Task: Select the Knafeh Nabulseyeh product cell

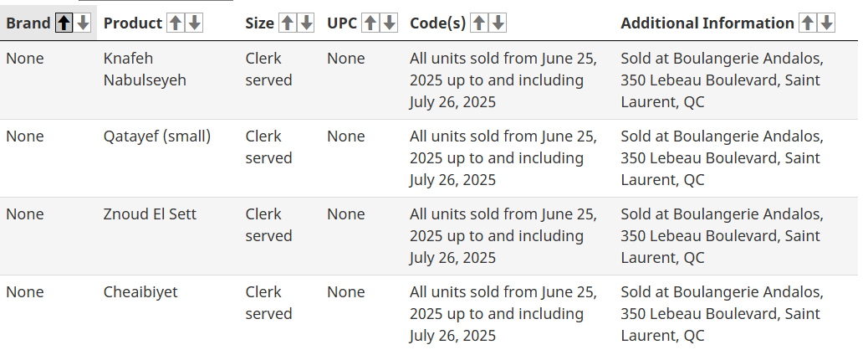Action: coord(145,69)
